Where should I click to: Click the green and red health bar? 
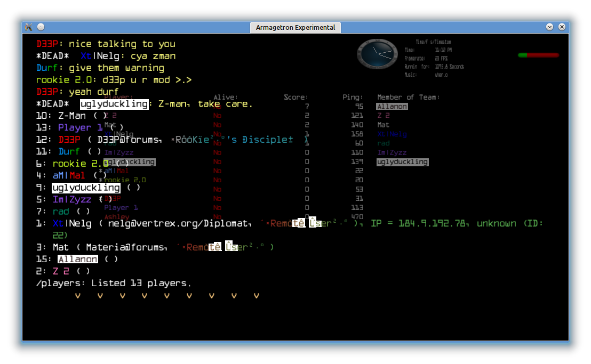click(538, 55)
